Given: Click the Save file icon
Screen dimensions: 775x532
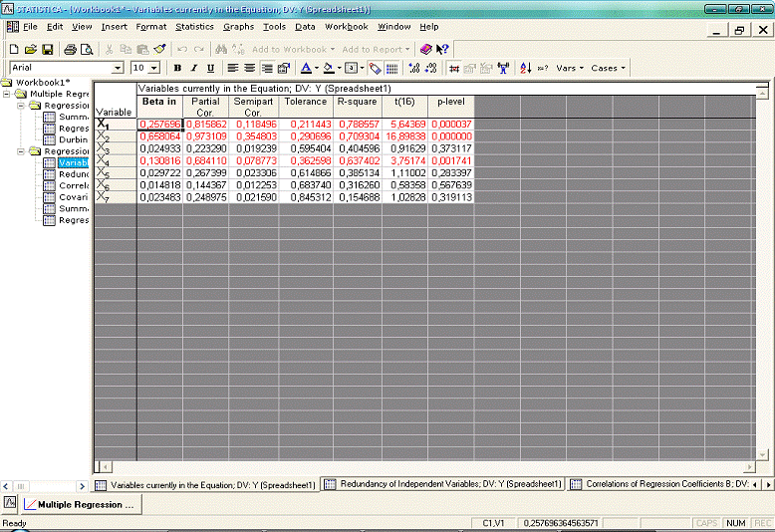Looking at the screenshot, I should coord(48,49).
